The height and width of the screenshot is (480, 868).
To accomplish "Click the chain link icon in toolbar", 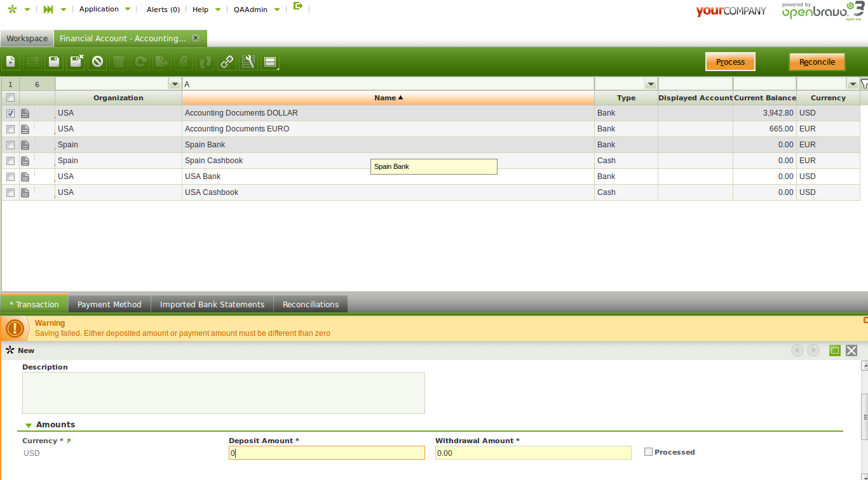I will point(227,62).
